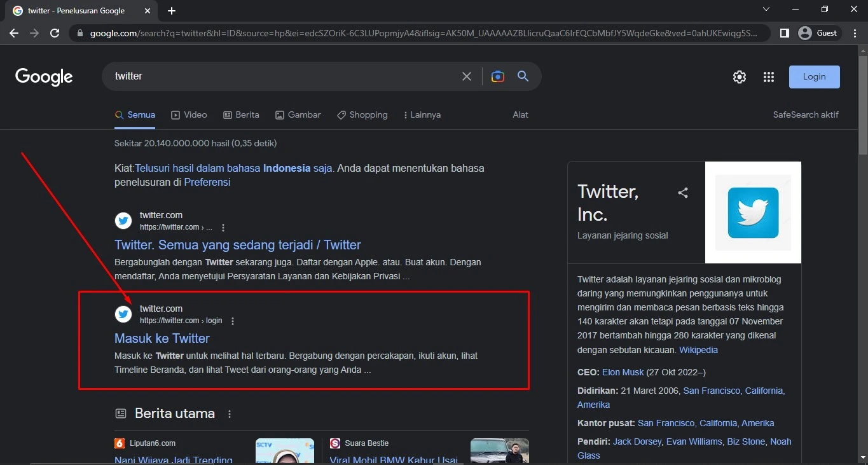The image size is (868, 465).
Task: Expand the Lainnya menu
Action: pyautogui.click(x=422, y=115)
